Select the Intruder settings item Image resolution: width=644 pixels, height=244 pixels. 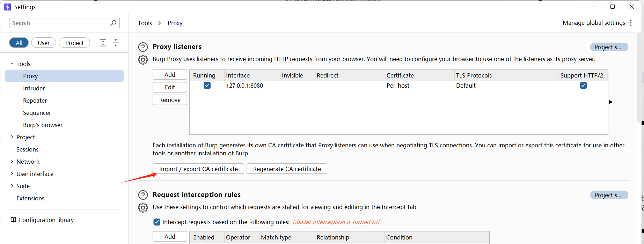34,88
